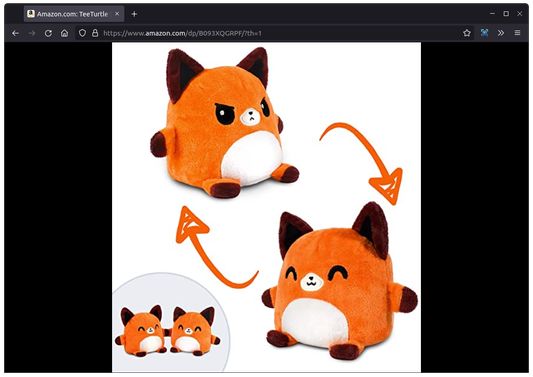Maximize the browser window
The width and height of the screenshot is (533, 377).
506,14
